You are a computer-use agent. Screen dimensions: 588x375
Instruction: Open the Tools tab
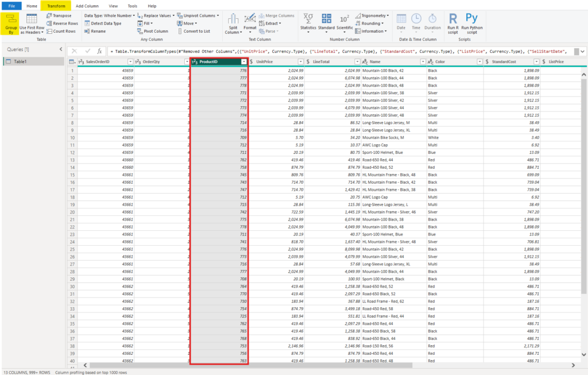133,6
